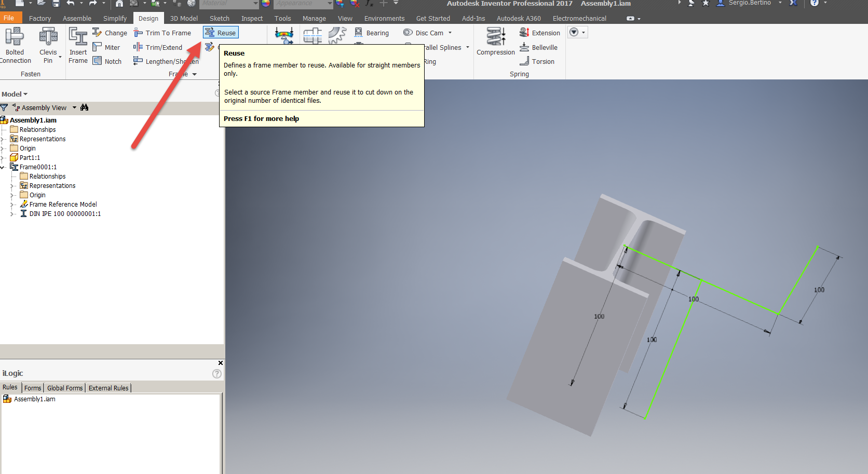The height and width of the screenshot is (474, 868).
Task: Click the Reuse button
Action: tap(220, 32)
